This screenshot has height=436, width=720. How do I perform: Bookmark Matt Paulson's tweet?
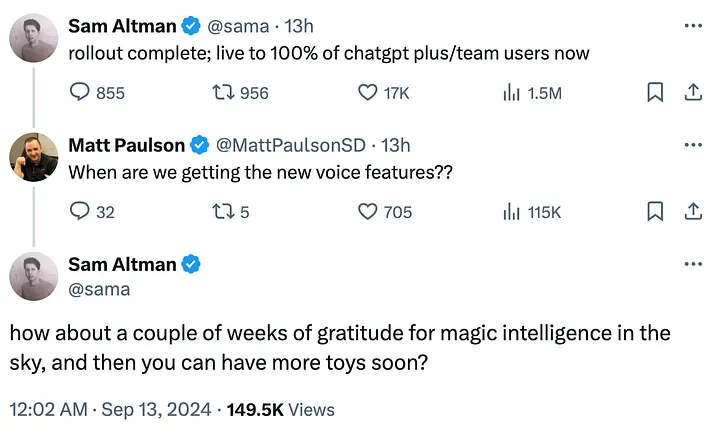click(656, 211)
